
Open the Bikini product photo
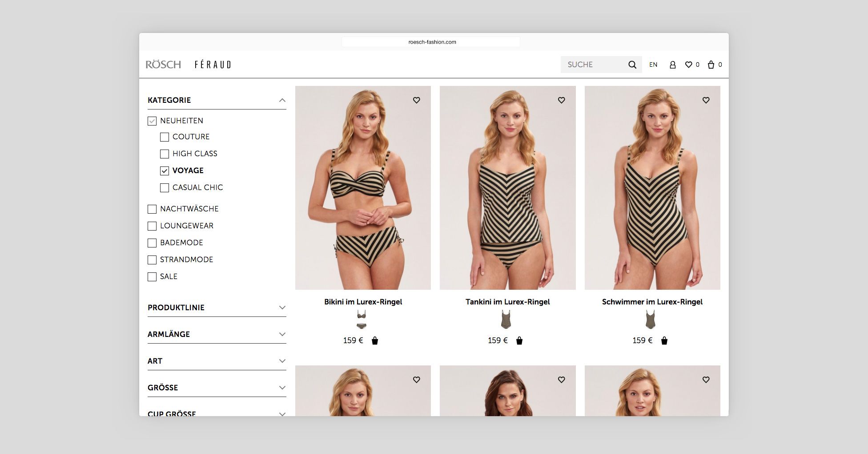363,188
